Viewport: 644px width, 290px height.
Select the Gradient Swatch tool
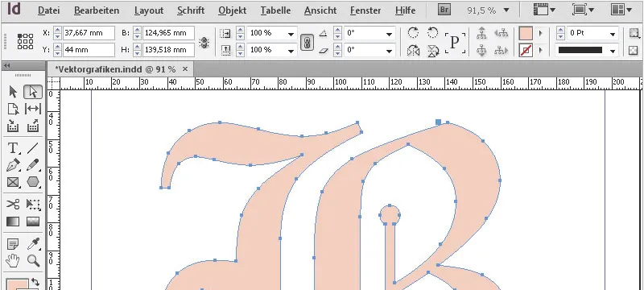click(13, 222)
